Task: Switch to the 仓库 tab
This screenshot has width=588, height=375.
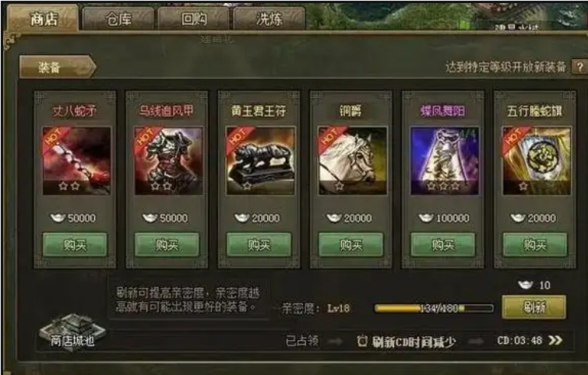Action: pos(118,19)
